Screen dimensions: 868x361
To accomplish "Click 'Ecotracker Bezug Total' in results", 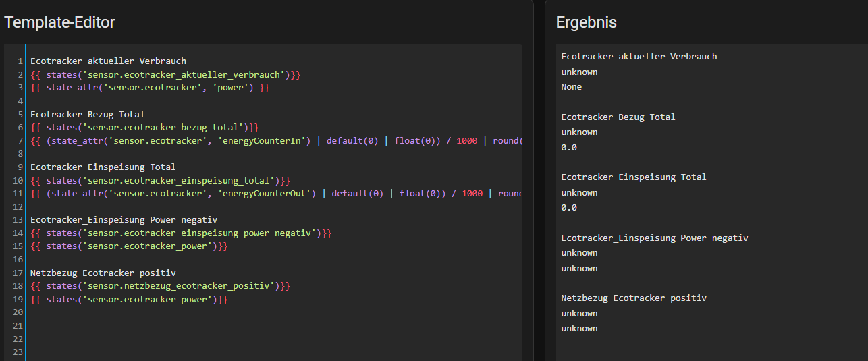I will [x=618, y=117].
